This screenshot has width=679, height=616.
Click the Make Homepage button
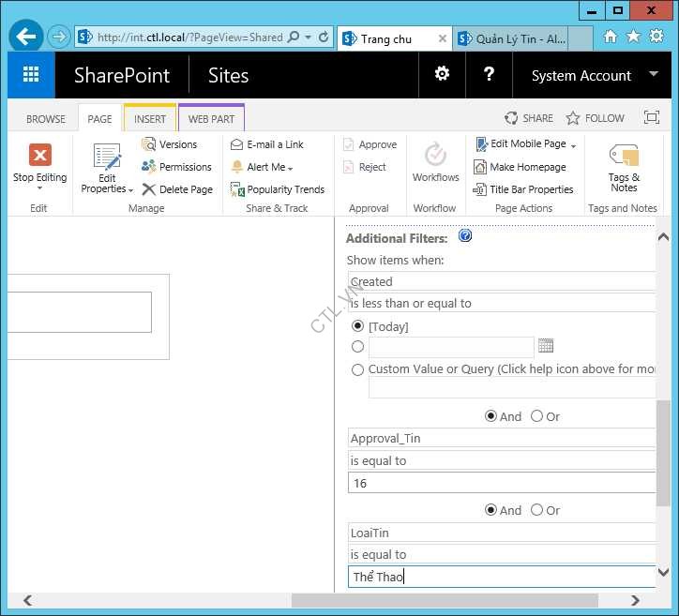click(527, 167)
